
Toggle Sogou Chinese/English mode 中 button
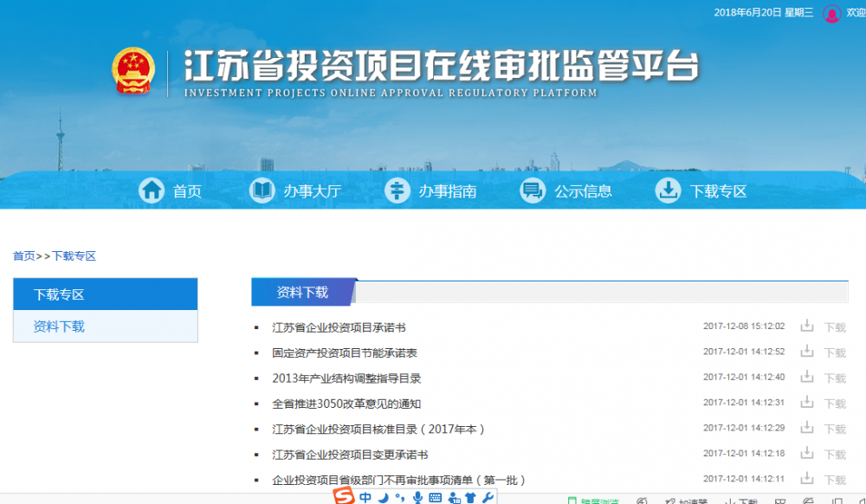[365, 497]
